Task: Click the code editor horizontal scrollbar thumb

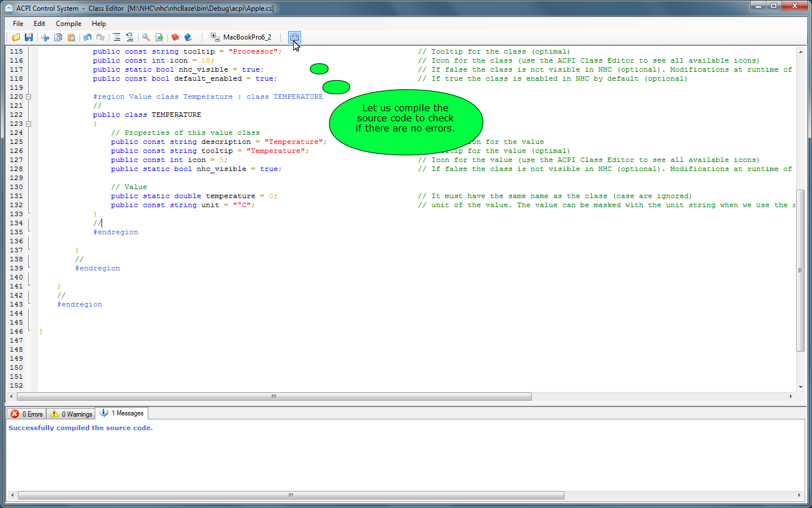Action: (274, 396)
